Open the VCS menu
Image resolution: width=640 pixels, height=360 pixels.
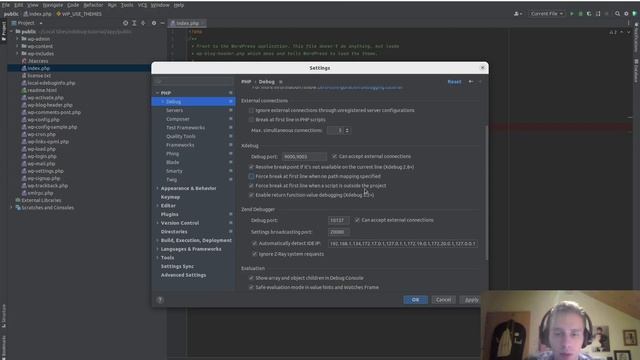pos(142,5)
